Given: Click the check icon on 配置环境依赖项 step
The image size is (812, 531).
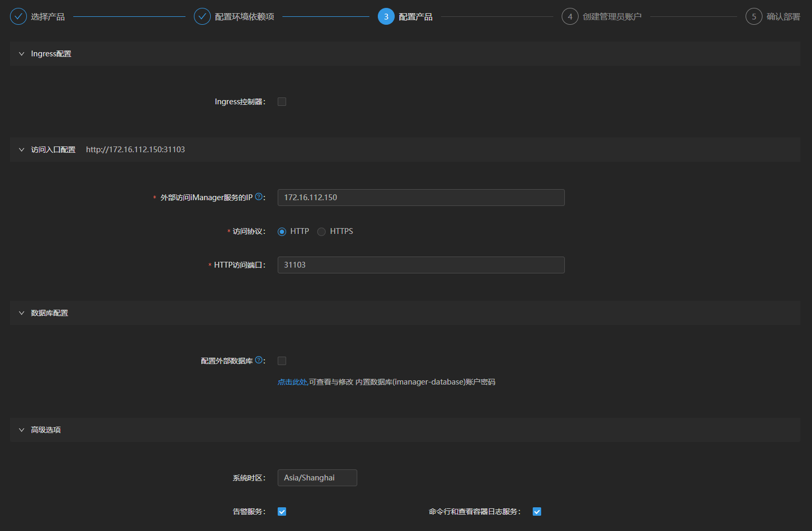Looking at the screenshot, I should [x=202, y=16].
